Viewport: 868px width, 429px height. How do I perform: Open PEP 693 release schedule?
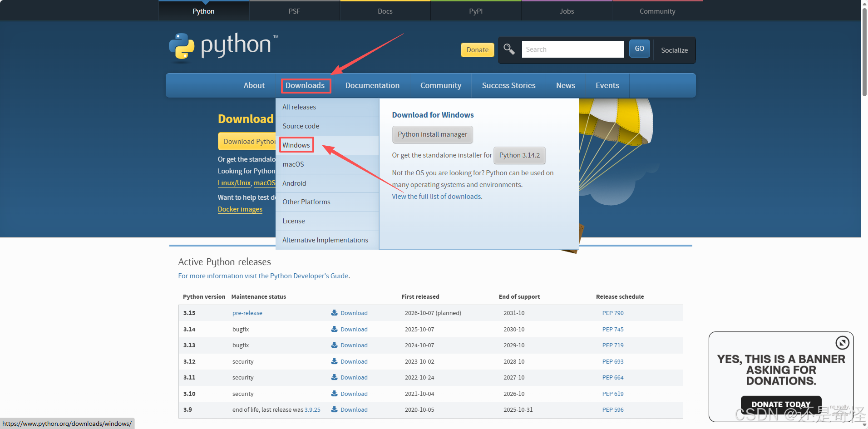pyautogui.click(x=613, y=362)
